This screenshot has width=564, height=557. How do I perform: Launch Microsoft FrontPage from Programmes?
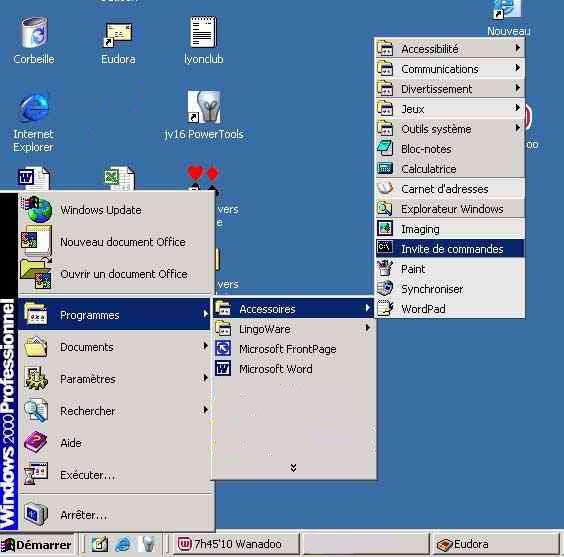tap(294, 349)
